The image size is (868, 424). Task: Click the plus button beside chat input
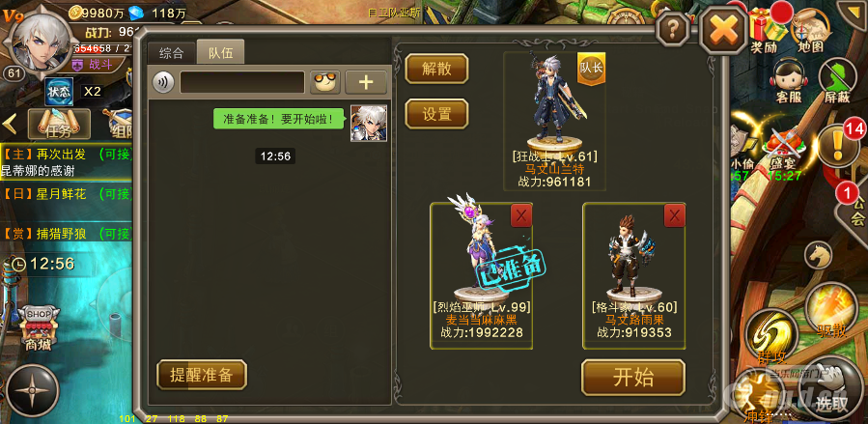click(366, 82)
